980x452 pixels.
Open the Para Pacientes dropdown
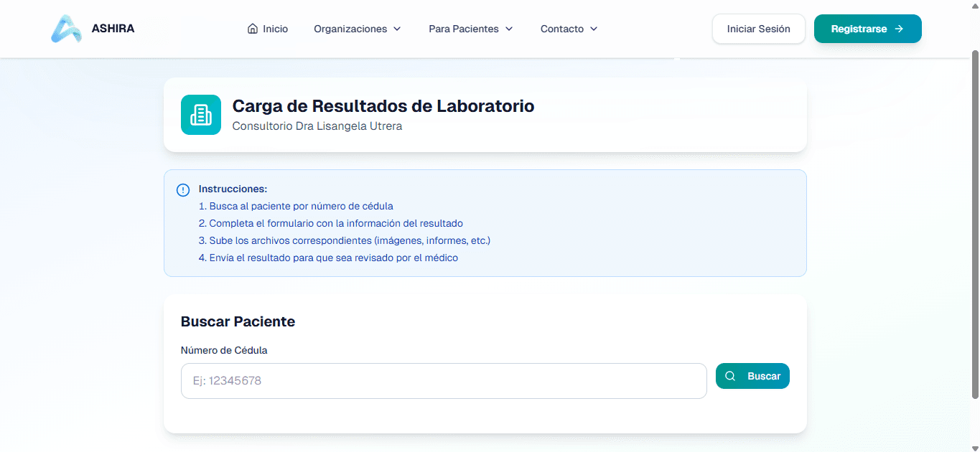coord(471,29)
